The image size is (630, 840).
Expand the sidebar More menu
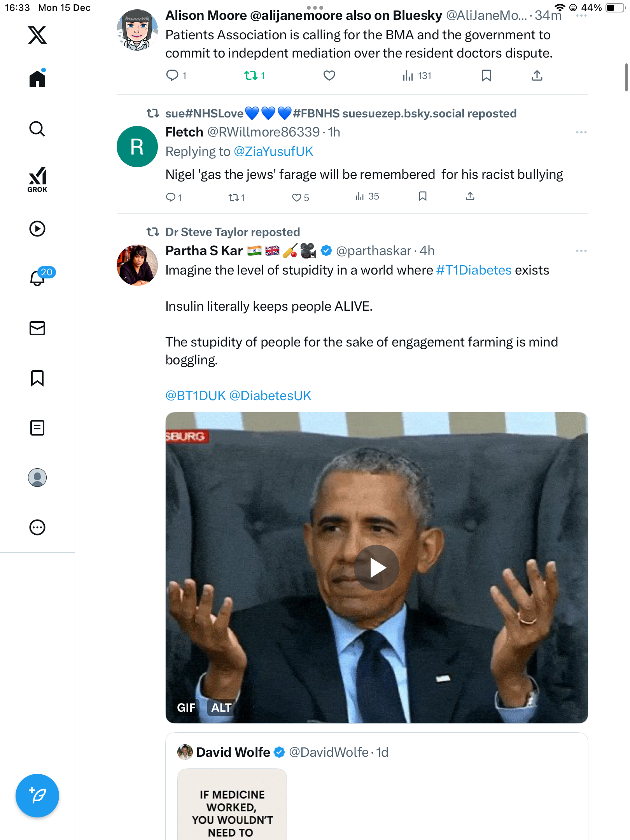point(37,527)
